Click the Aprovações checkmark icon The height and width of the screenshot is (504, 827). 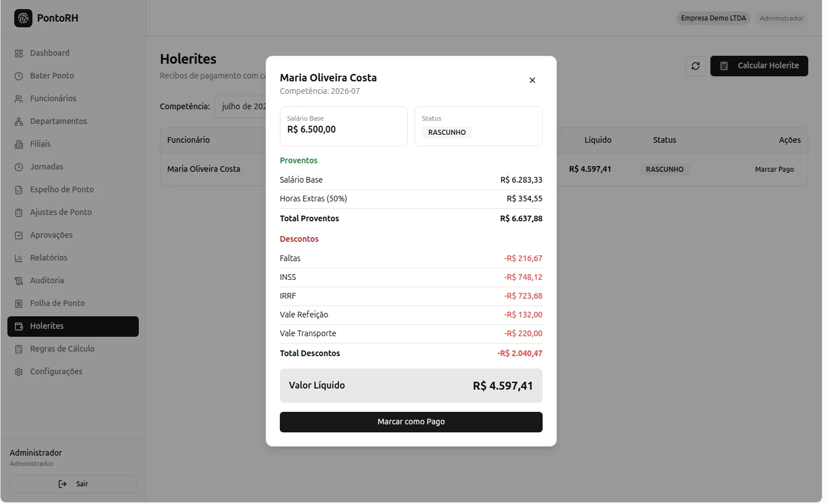coord(19,235)
